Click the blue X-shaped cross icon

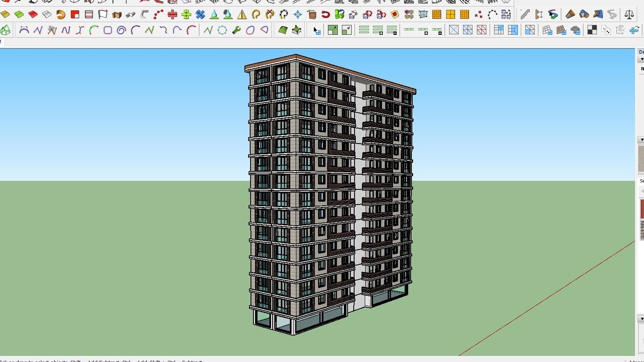[x=200, y=15]
